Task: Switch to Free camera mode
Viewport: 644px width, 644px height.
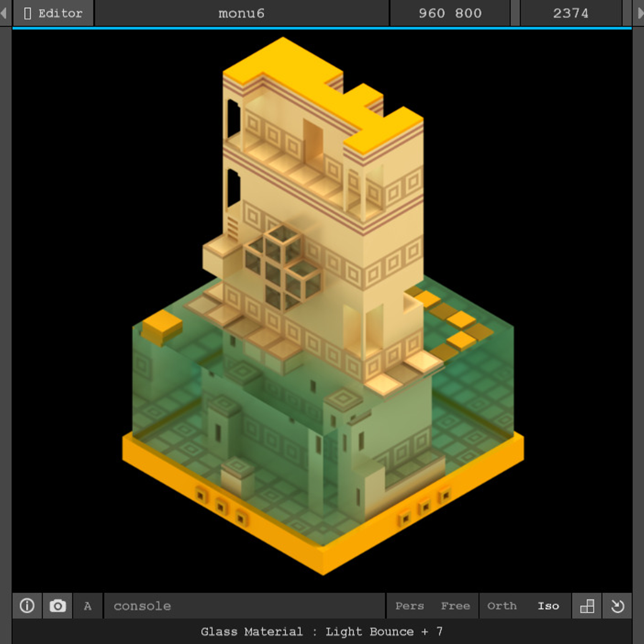Action: 455,606
